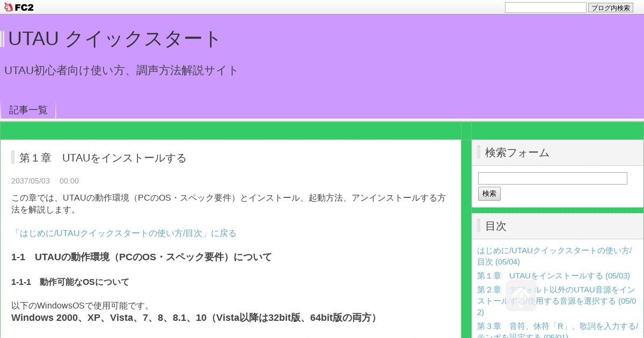Click heading 1-1 UTAUの動作環境

(x=142, y=257)
